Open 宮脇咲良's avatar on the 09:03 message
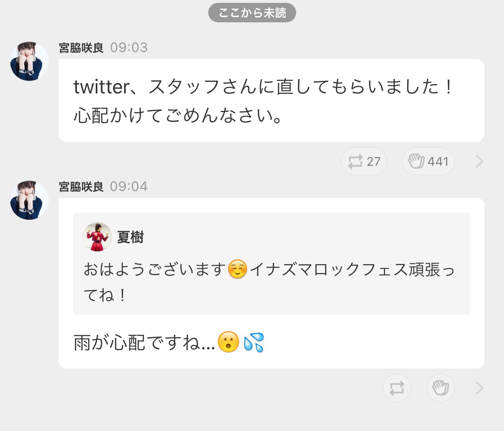The height and width of the screenshot is (431, 504). pos(29,61)
